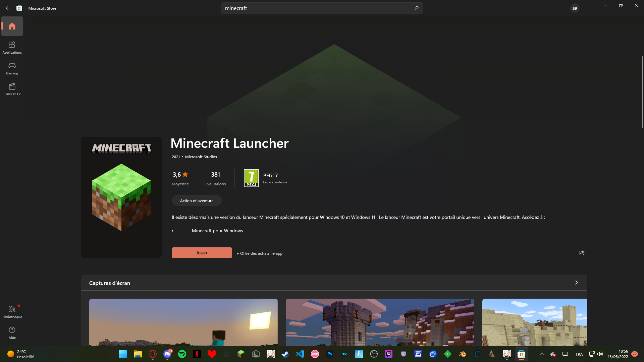Go back with the back arrow

(x=8, y=8)
